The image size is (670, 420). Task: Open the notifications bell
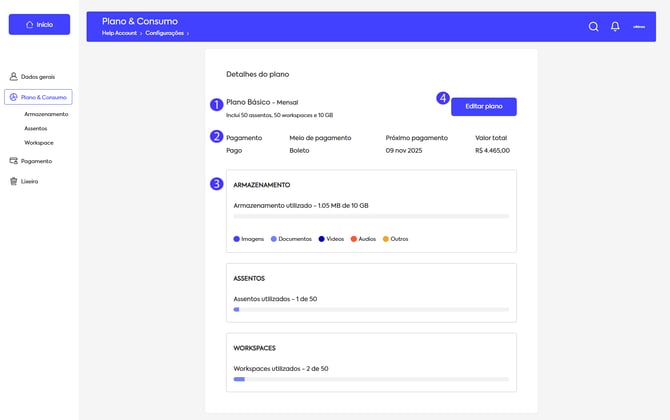coord(615,27)
